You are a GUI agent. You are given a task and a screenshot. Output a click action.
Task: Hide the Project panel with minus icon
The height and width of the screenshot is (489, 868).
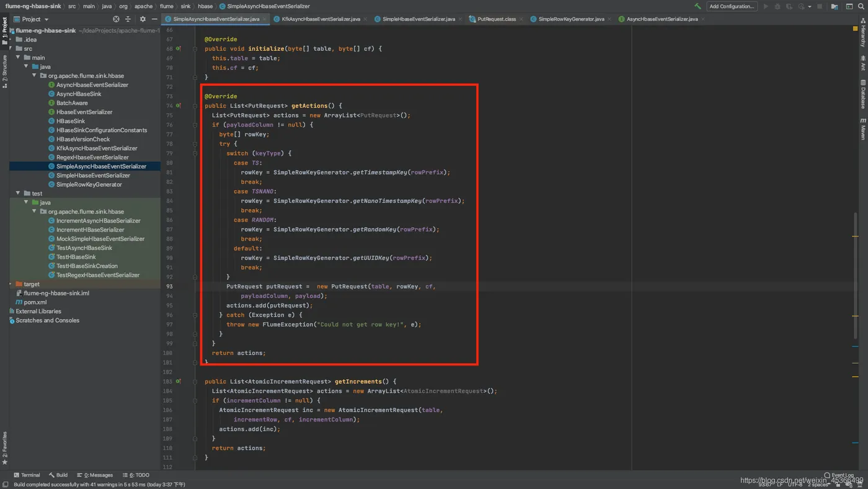[x=154, y=19]
